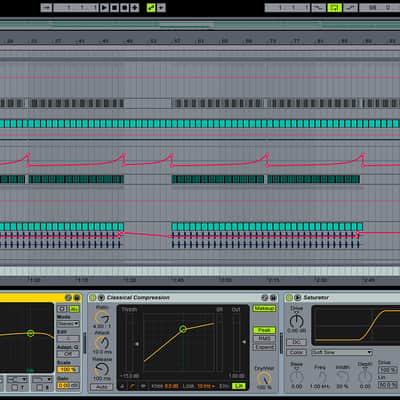The height and width of the screenshot is (400, 400).
Task: Toggle the Follow playback button
Action: click(46, 7)
